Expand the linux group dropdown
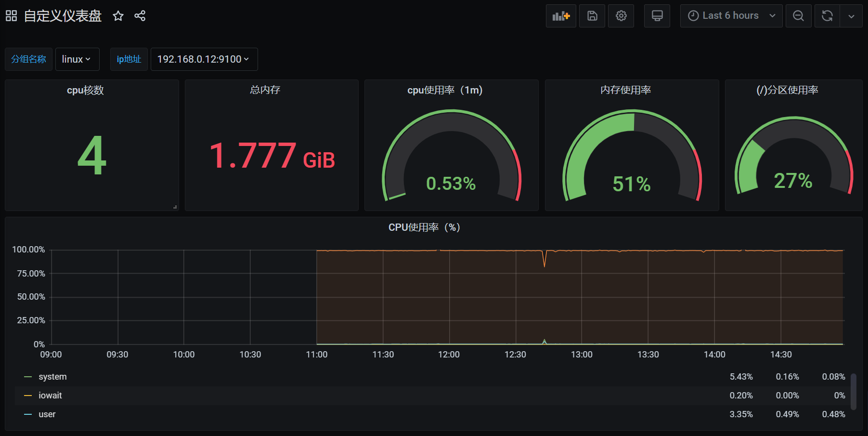This screenshot has width=868, height=436. 77,59
